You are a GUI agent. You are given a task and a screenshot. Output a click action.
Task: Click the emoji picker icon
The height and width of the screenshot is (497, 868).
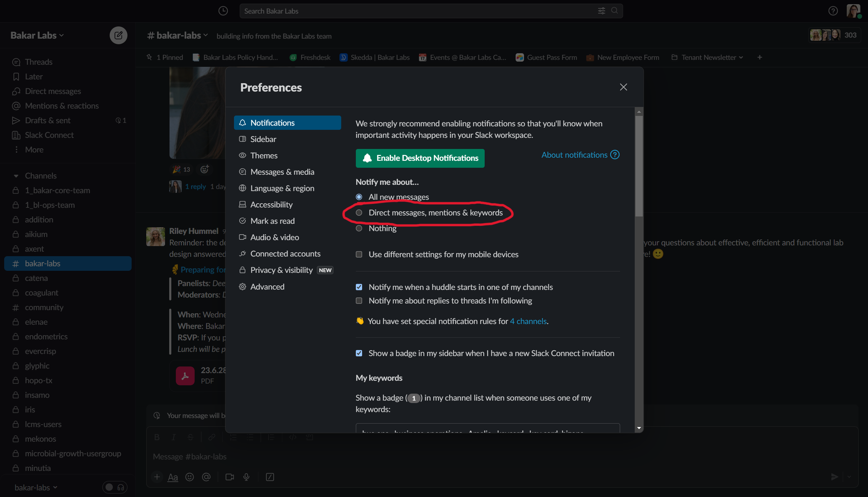click(189, 477)
